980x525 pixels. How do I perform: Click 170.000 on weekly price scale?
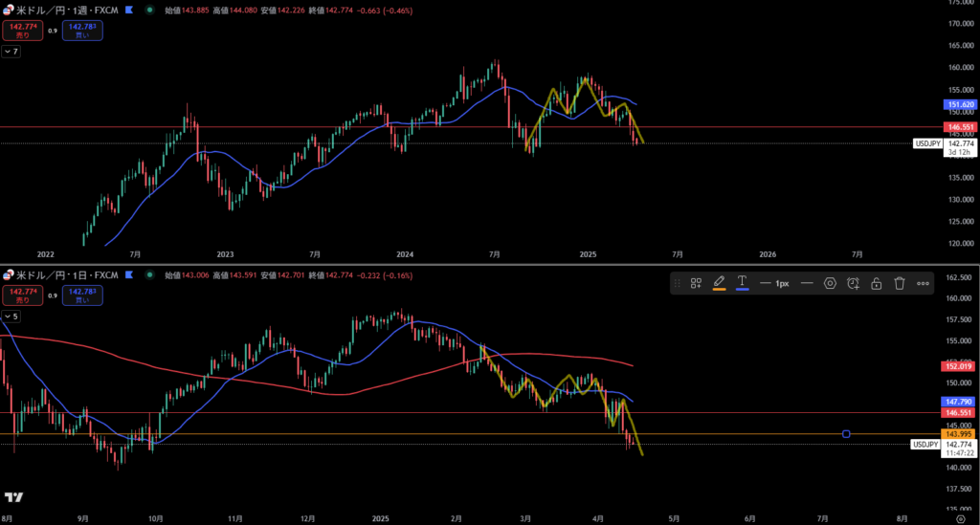pos(961,24)
